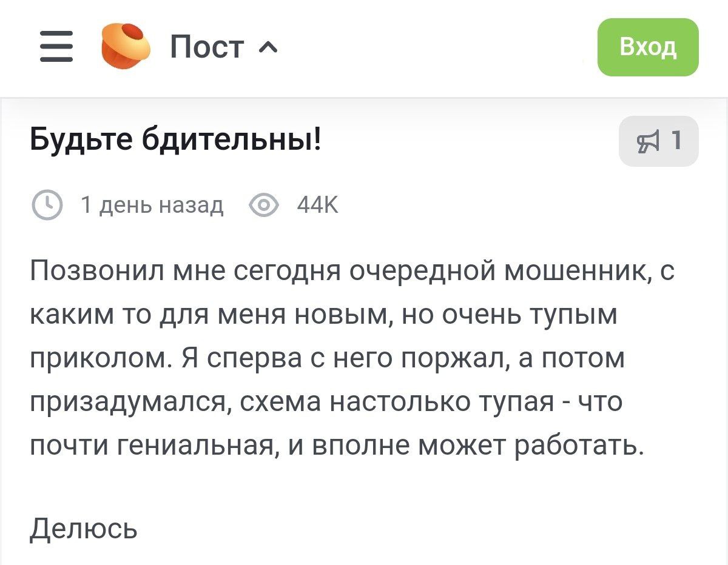Click the 44K view count
Screen dimensions: 728x565
pyautogui.click(x=318, y=206)
